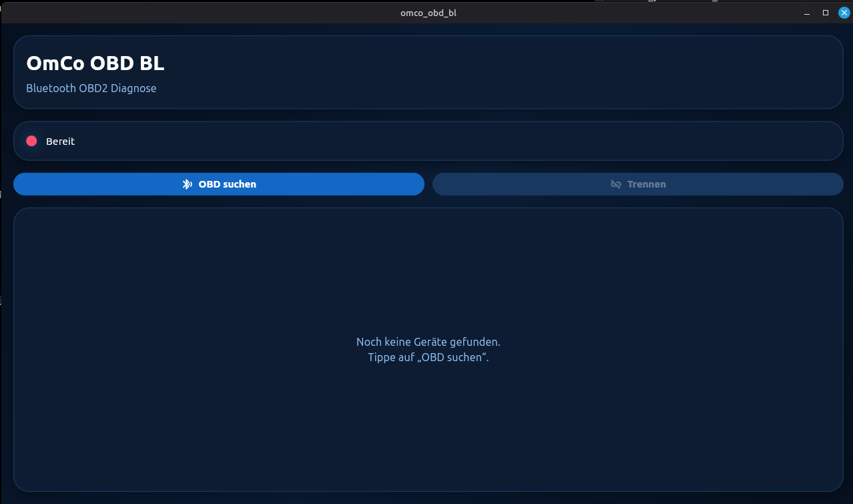Minimize the omco_obd_bl window
The width and height of the screenshot is (853, 504).
point(807,13)
